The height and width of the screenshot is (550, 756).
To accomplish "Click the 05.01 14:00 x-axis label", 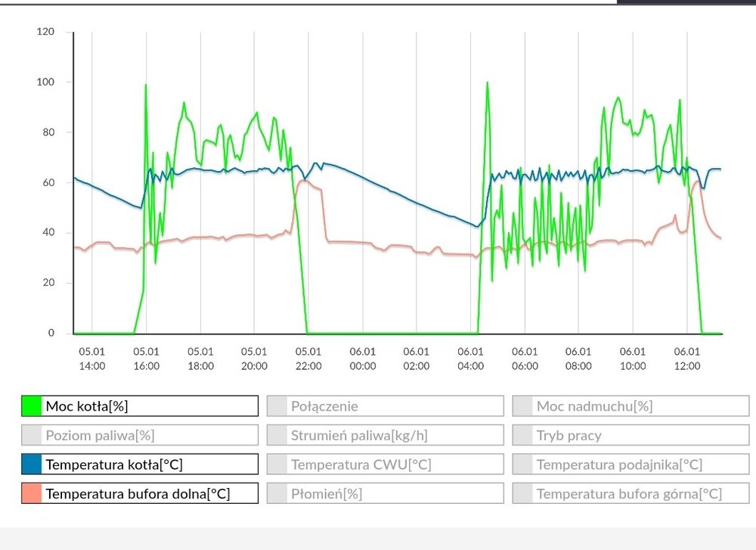I will click(92, 359).
